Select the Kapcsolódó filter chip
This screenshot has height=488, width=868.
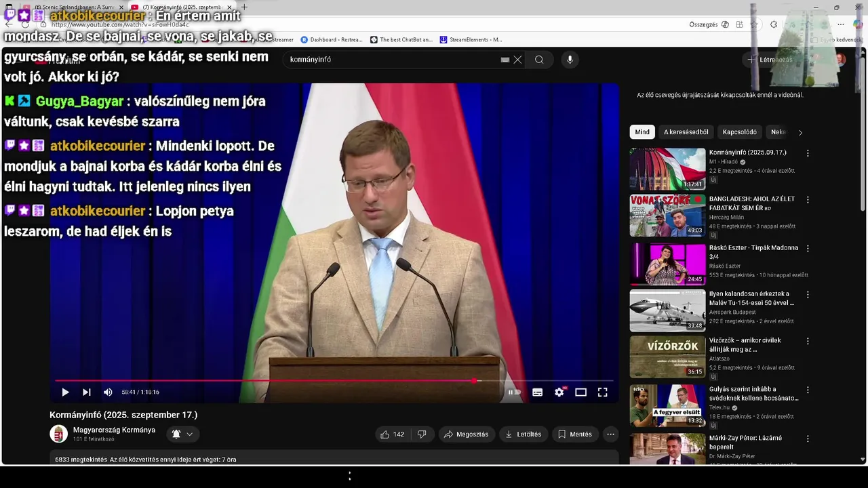tap(739, 132)
